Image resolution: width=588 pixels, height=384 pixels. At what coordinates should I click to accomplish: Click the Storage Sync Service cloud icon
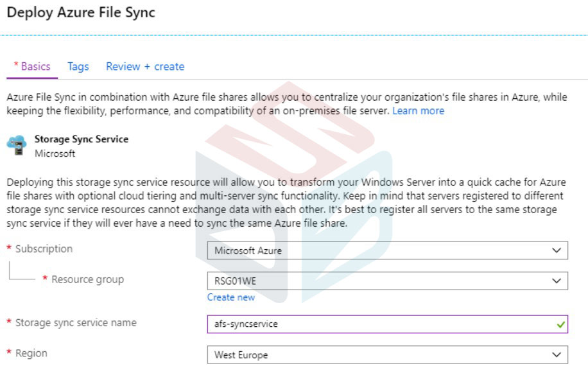point(17,146)
